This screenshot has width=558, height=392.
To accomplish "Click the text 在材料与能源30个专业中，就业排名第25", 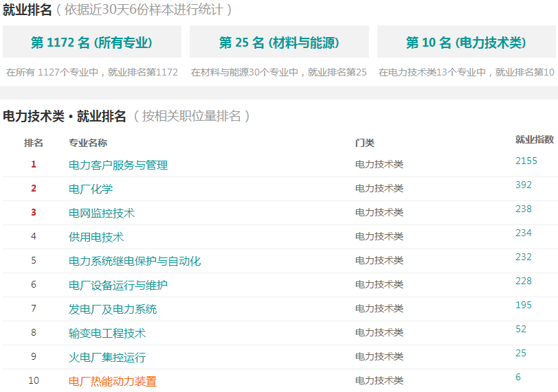I will tap(278, 72).
